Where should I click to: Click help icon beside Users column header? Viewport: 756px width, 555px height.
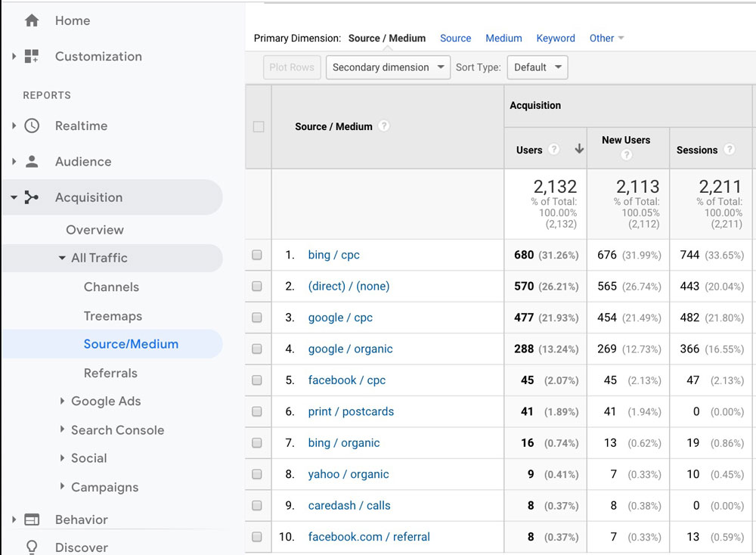click(x=554, y=150)
